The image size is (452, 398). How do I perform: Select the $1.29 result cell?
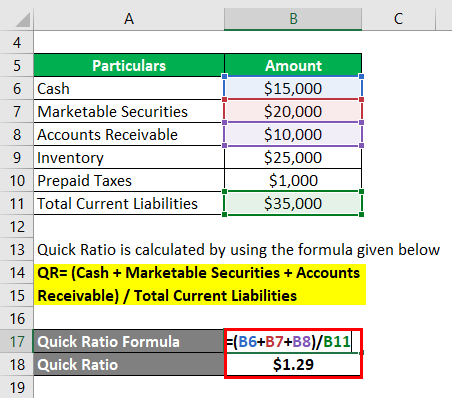(x=293, y=364)
